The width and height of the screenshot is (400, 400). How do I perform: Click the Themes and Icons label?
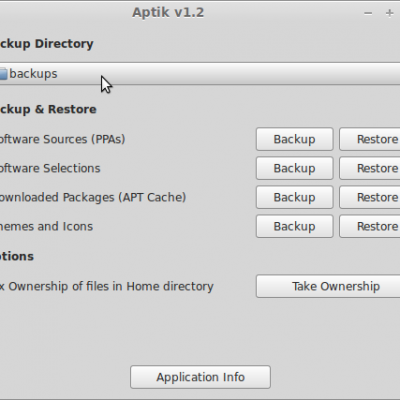[x=46, y=226]
